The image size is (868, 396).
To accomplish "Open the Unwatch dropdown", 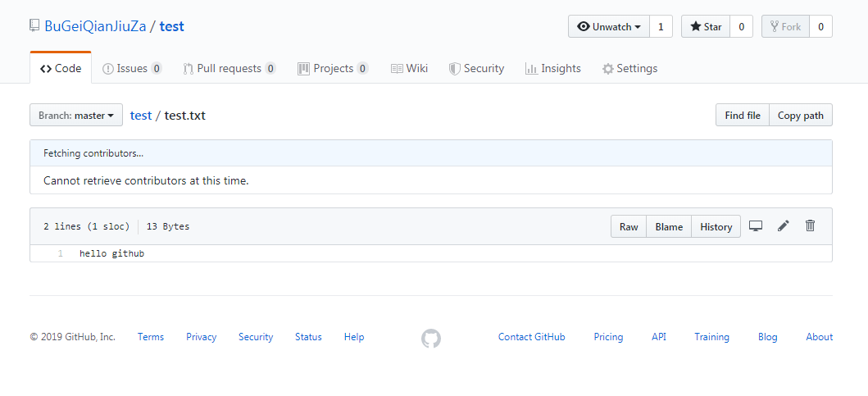I will click(x=609, y=26).
